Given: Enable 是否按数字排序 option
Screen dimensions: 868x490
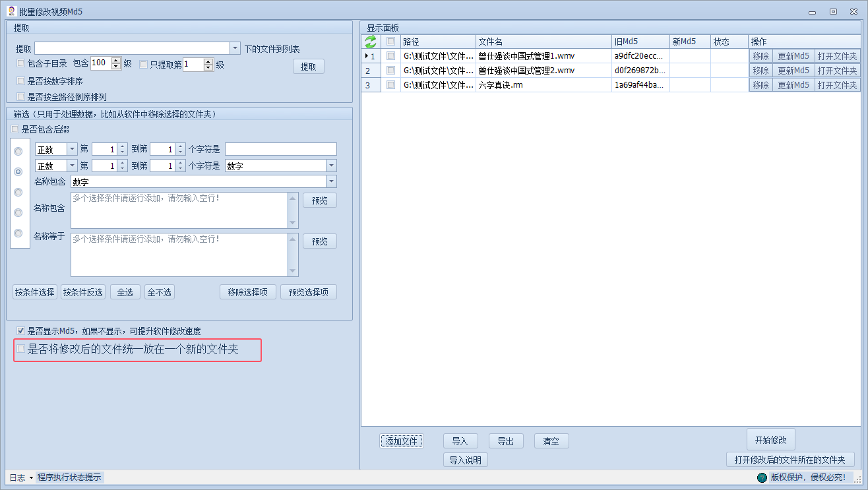Looking at the screenshot, I should 20,81.
